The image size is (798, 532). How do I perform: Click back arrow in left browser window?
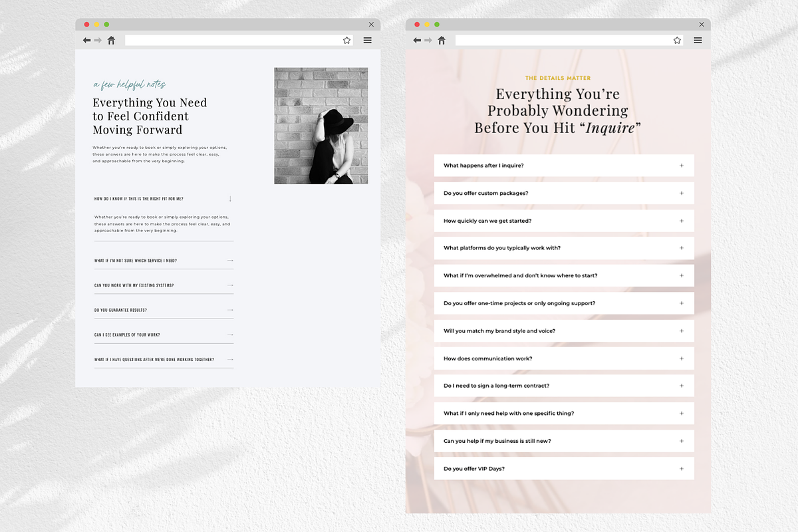[x=86, y=41]
